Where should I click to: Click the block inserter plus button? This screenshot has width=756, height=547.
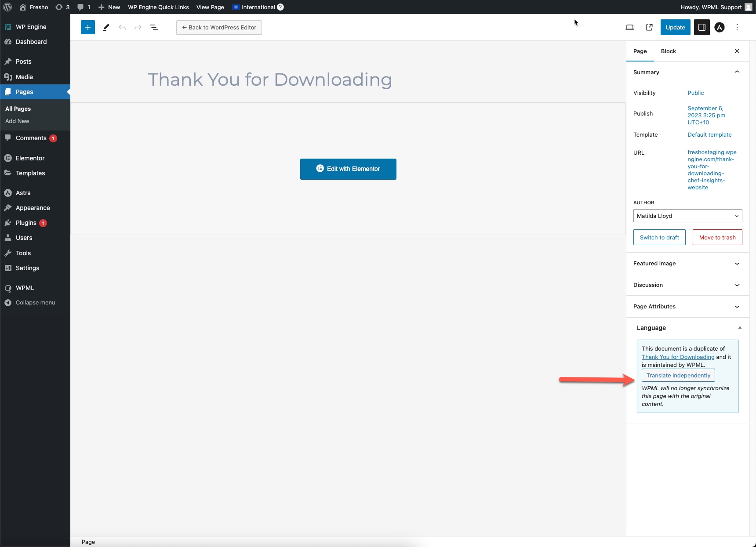[88, 27]
